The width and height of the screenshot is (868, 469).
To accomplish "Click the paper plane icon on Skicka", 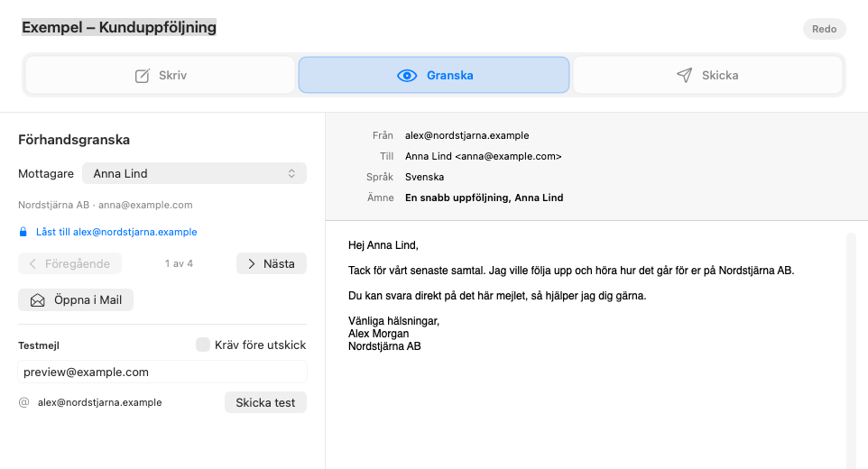I will (x=685, y=75).
